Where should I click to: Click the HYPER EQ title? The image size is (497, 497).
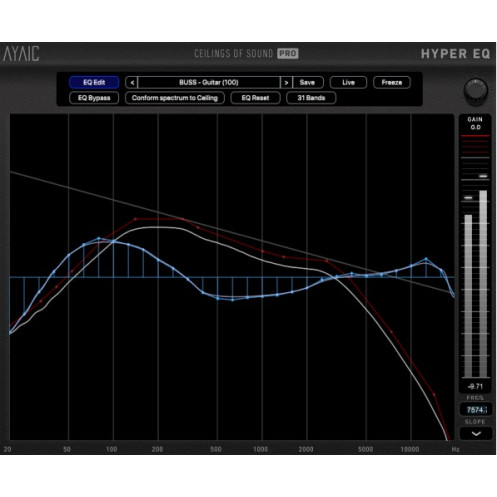(455, 54)
